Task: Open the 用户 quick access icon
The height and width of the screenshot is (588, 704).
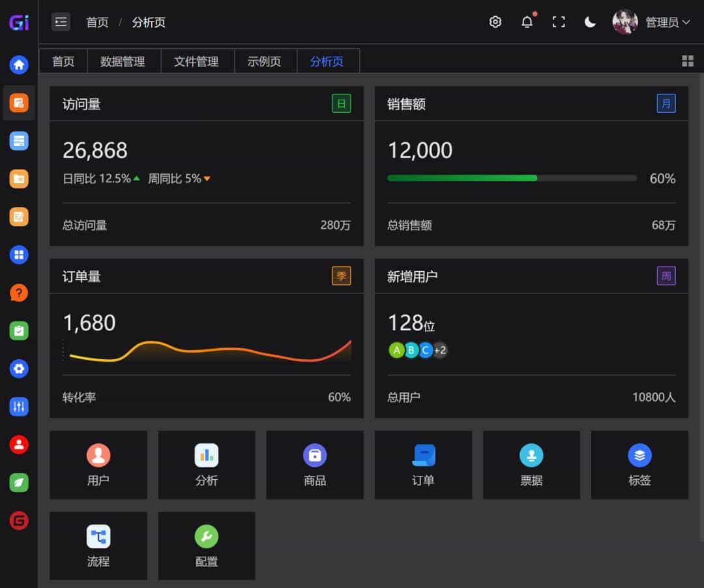Action: tap(98, 465)
